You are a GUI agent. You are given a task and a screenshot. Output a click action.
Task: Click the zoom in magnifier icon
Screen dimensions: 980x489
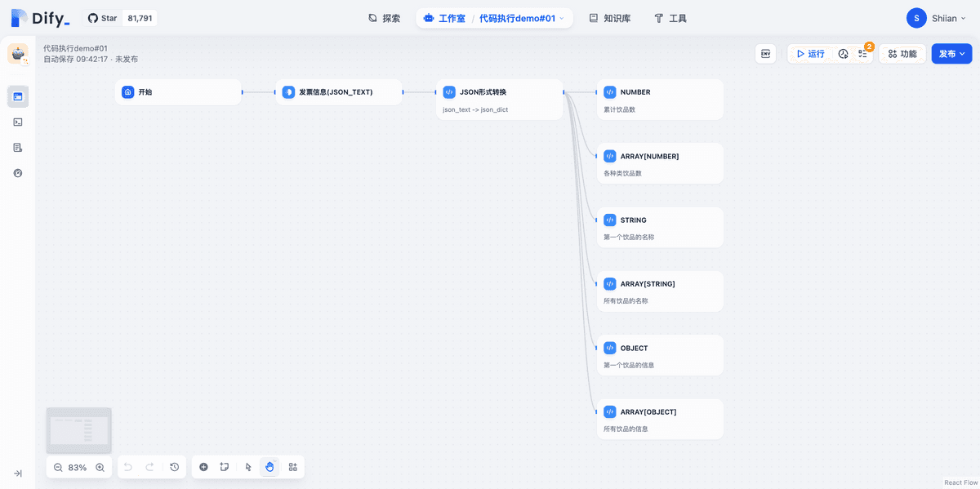[x=100, y=468]
